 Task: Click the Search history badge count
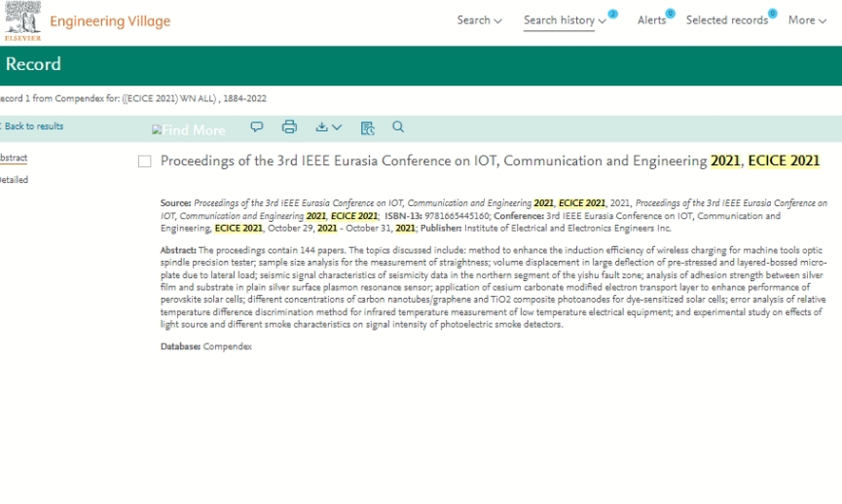tap(612, 14)
